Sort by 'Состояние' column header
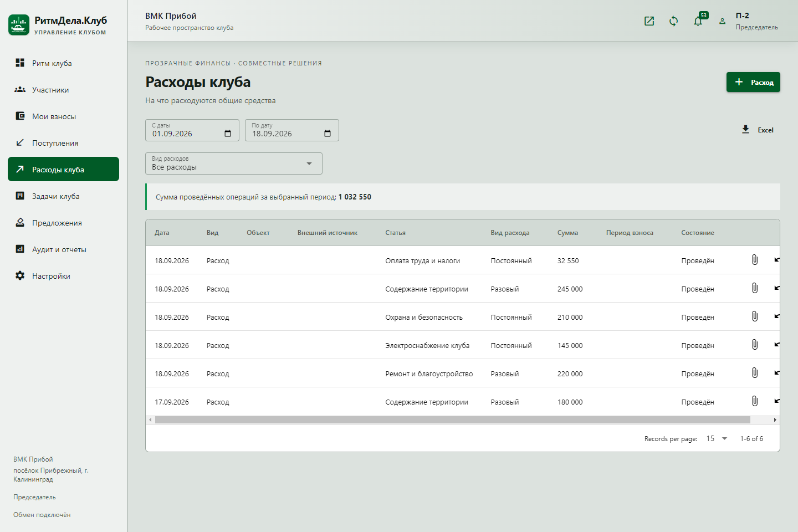 point(698,233)
